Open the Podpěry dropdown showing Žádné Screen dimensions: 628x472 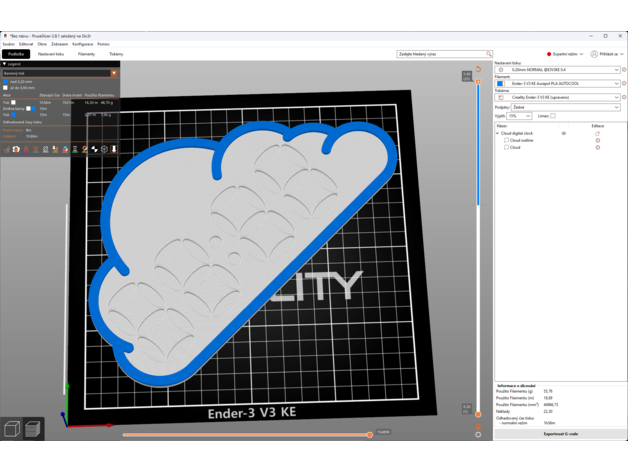(x=565, y=107)
